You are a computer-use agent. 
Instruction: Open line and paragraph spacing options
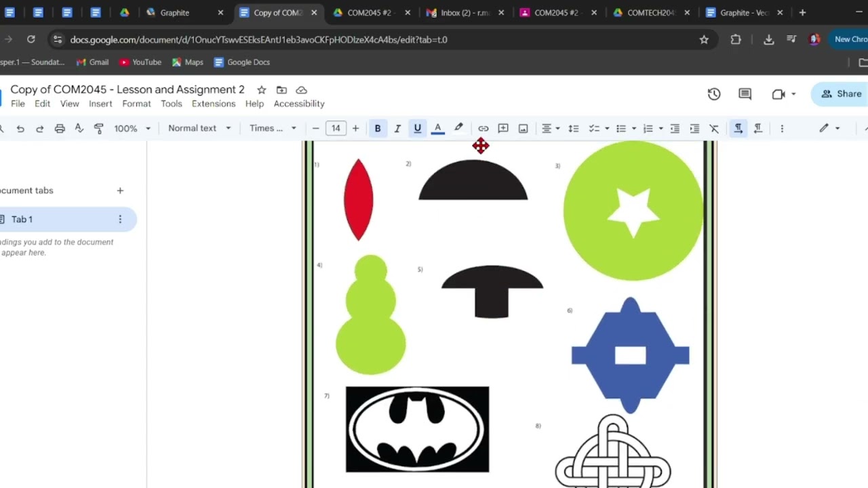pyautogui.click(x=574, y=128)
